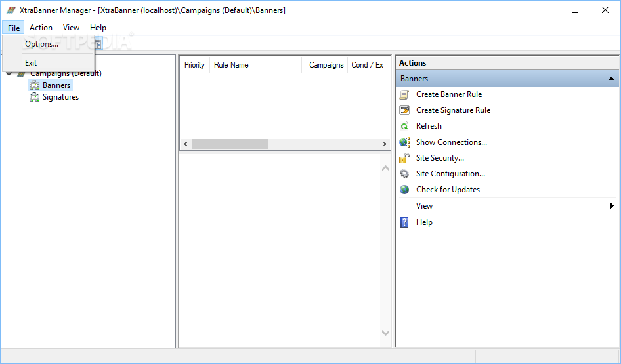Open Help in the Actions pane
621x364 pixels.
[424, 222]
